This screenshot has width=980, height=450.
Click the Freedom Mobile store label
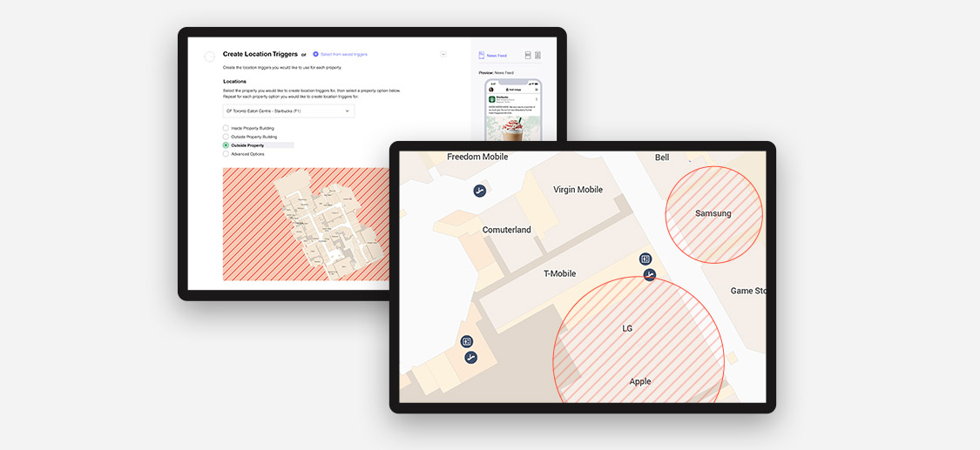(x=477, y=157)
